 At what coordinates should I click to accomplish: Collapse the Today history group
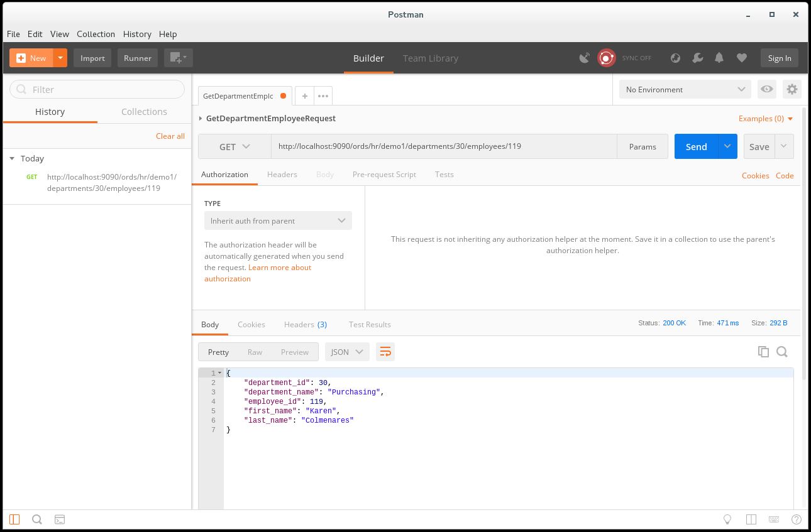(x=12, y=158)
